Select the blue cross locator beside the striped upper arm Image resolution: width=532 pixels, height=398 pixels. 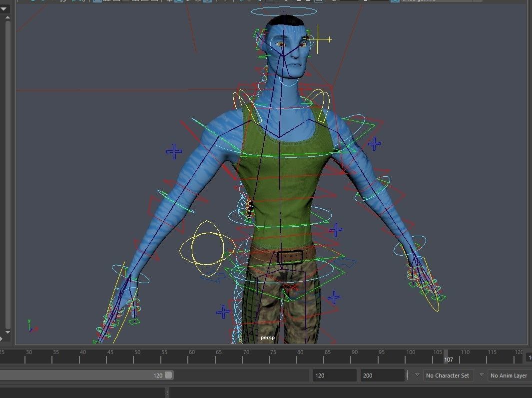(174, 151)
